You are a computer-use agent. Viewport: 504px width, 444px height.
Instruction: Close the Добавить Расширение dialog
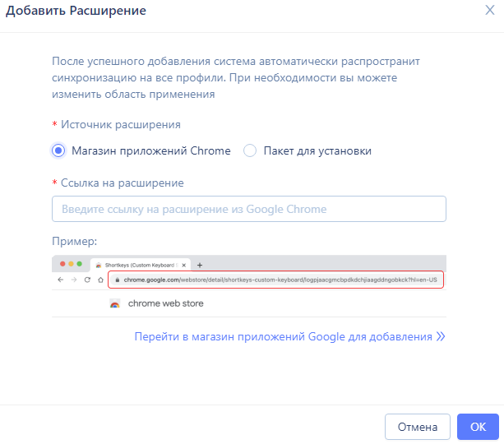(489, 10)
